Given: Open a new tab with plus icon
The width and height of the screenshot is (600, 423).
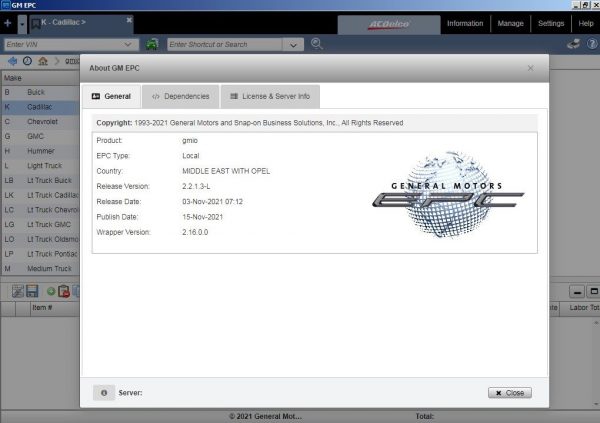Looking at the screenshot, I should point(8,23).
